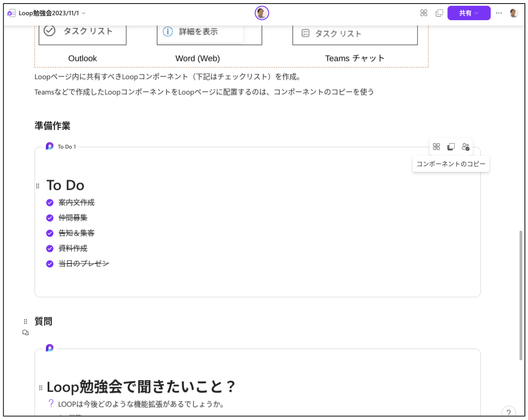Click the copy page component icon in header
528x420 pixels.
tap(439, 13)
